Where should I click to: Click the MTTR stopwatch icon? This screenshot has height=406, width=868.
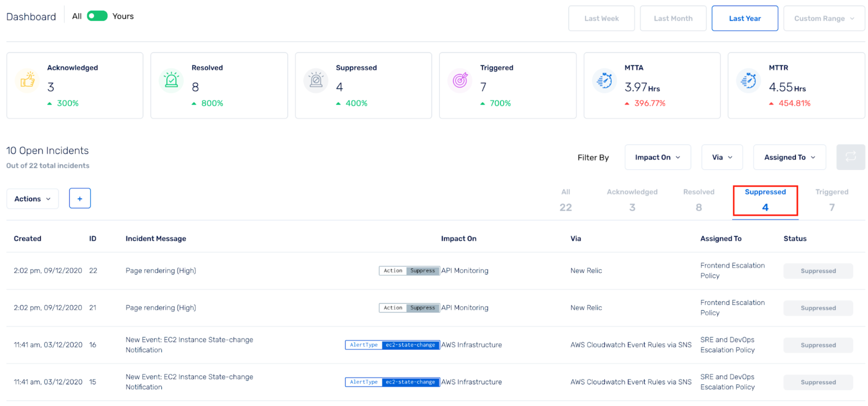click(749, 81)
